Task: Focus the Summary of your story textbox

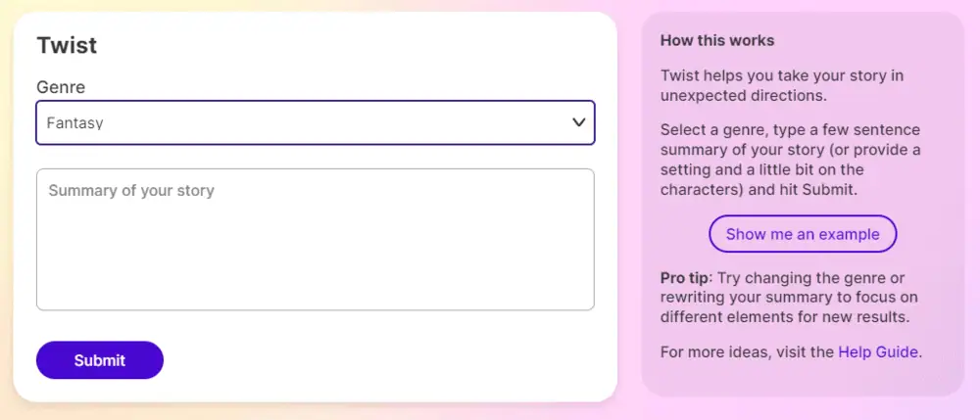Action: (315, 240)
